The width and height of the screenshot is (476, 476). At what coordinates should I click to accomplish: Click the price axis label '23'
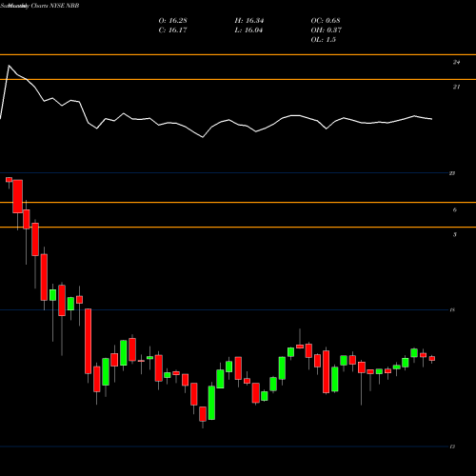click(452, 173)
